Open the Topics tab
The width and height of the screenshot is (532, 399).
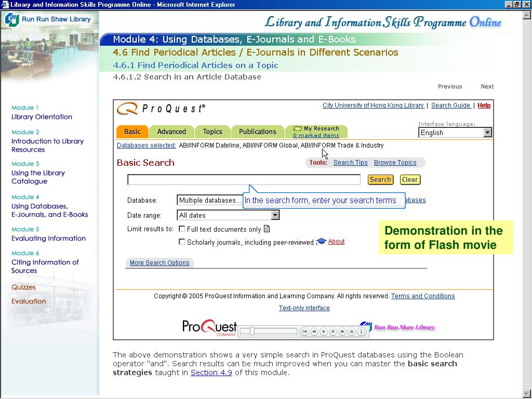click(x=212, y=131)
